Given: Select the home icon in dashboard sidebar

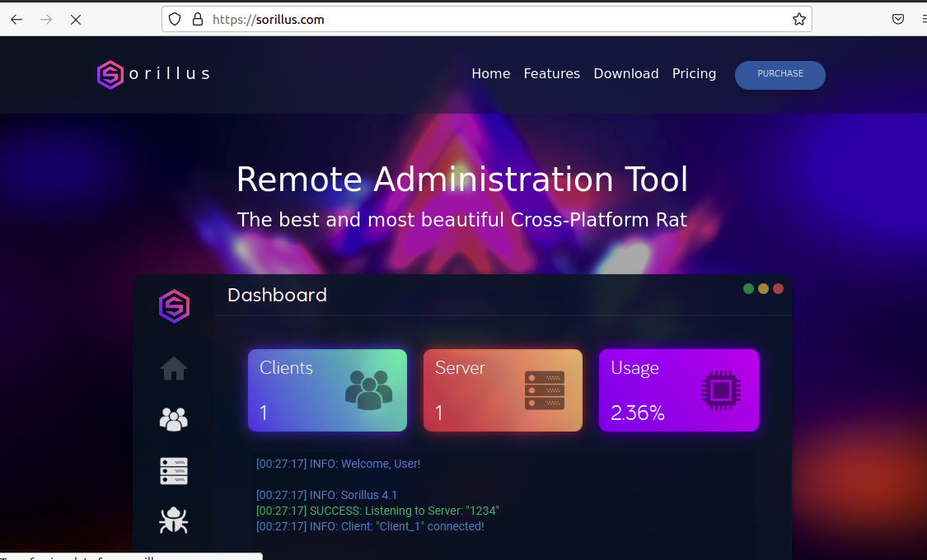Looking at the screenshot, I should [174, 369].
